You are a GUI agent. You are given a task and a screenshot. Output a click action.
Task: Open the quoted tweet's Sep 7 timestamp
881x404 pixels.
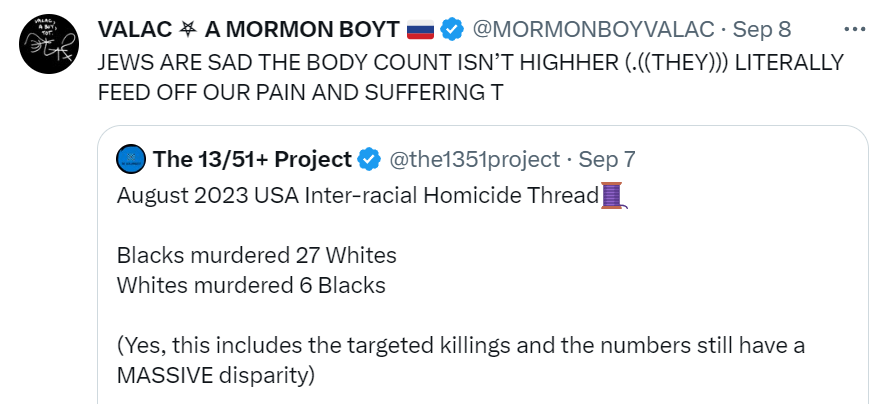[607, 160]
